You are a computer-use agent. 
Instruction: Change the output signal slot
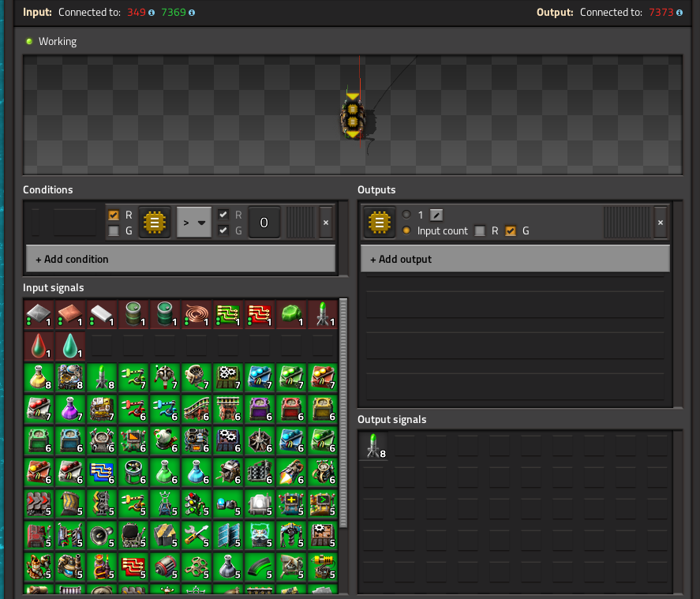click(380, 222)
